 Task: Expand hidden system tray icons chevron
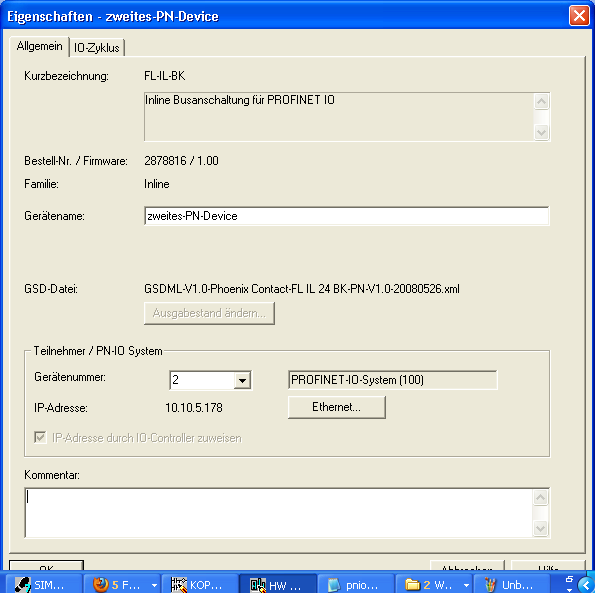coord(586,585)
